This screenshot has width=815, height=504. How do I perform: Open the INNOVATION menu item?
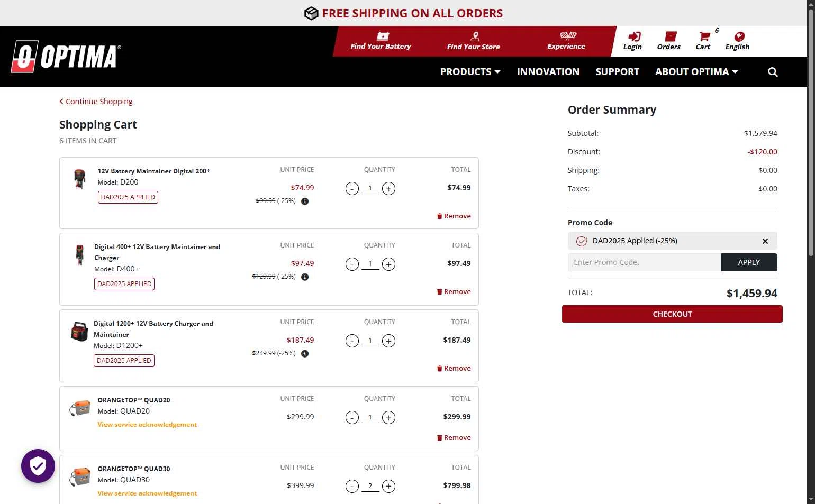pos(548,72)
